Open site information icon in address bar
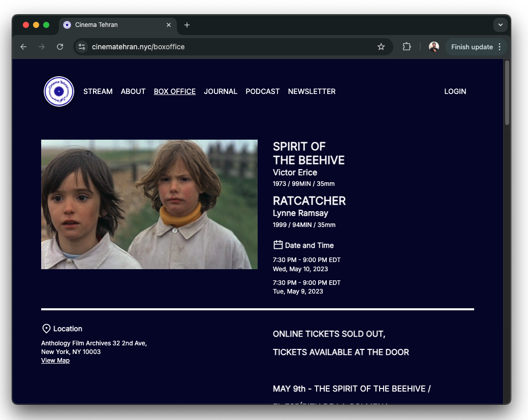 (x=82, y=47)
